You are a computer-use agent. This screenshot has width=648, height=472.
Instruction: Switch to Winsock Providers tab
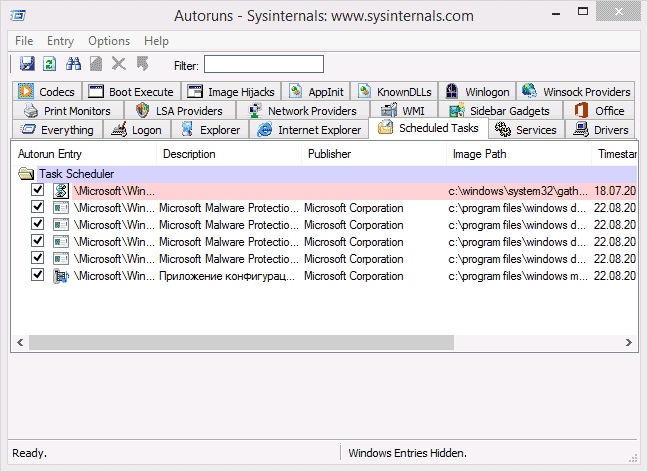point(576,91)
